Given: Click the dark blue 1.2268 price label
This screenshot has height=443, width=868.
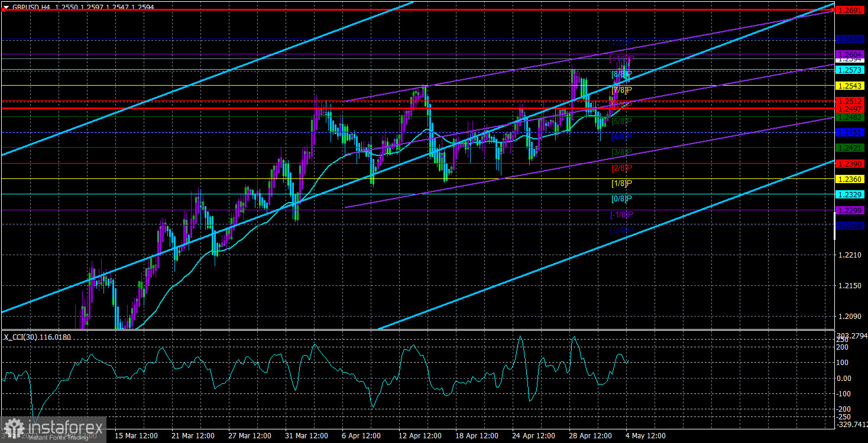Looking at the screenshot, I should [x=850, y=226].
